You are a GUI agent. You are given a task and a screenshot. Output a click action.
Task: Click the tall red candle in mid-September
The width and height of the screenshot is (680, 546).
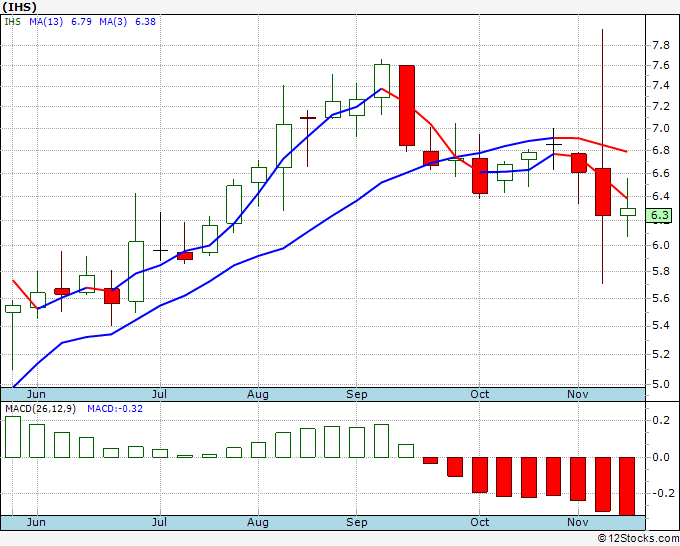point(407,105)
